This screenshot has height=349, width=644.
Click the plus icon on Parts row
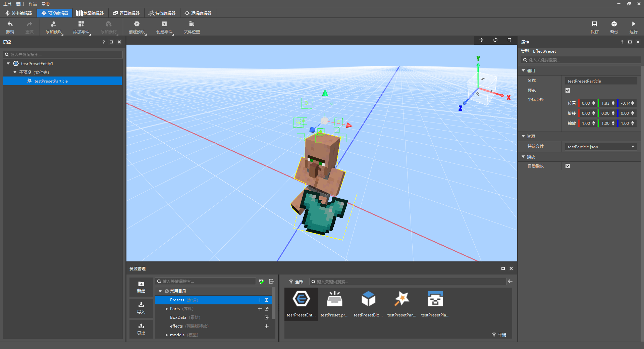pos(260,309)
